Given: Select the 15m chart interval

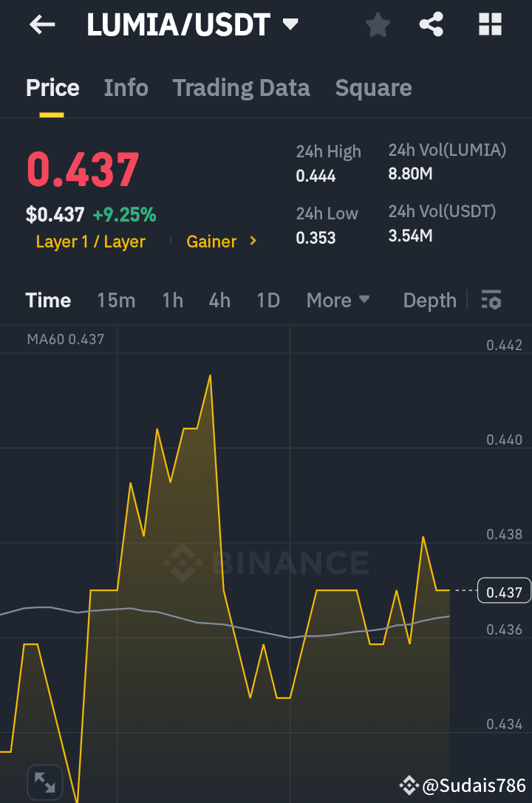Looking at the screenshot, I should point(116,300).
